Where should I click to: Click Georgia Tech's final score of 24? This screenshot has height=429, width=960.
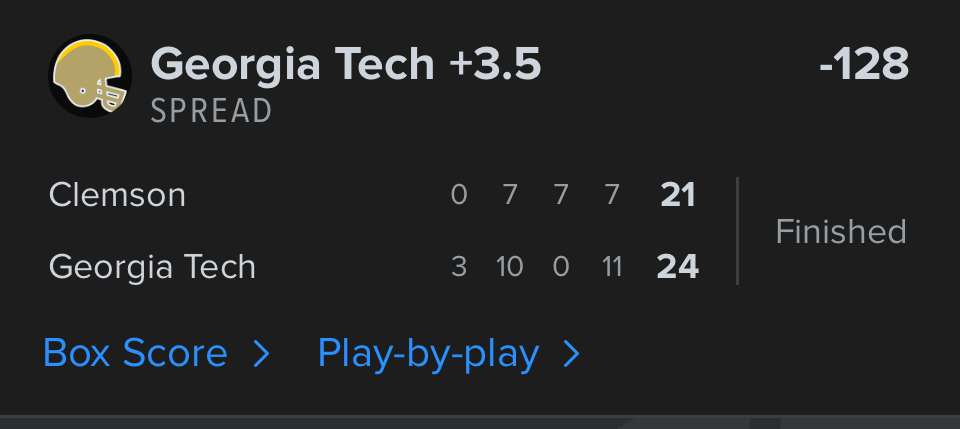677,267
